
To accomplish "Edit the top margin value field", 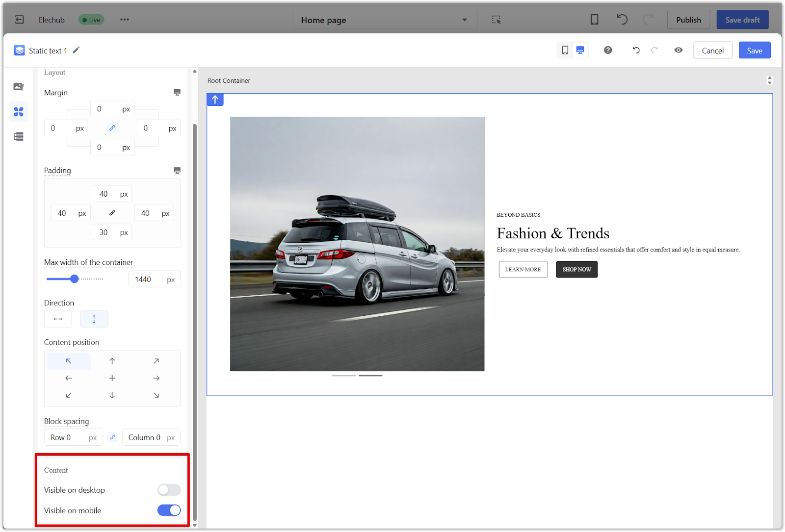I will (x=112, y=109).
